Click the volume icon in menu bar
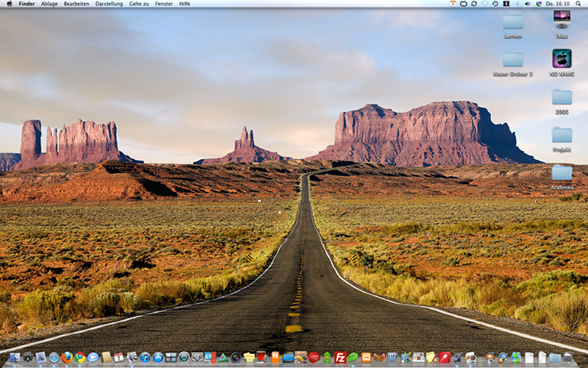This screenshot has width=588, height=368. point(528,4)
